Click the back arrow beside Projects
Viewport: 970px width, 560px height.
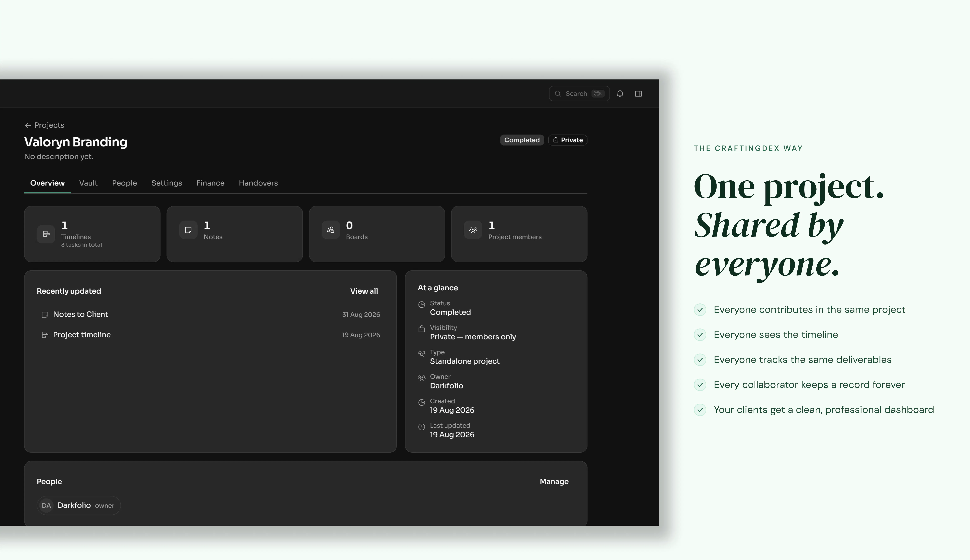[x=28, y=125]
